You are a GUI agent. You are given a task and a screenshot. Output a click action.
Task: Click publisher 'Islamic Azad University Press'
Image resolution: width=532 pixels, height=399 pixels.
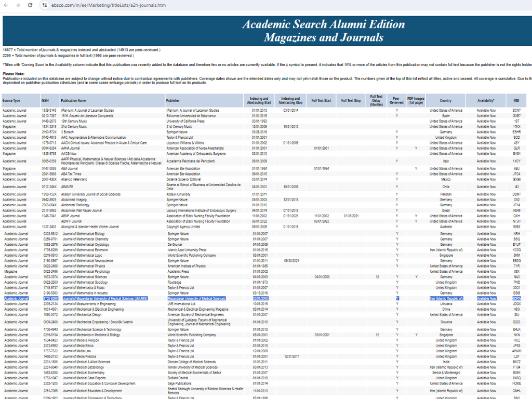pos(187,250)
